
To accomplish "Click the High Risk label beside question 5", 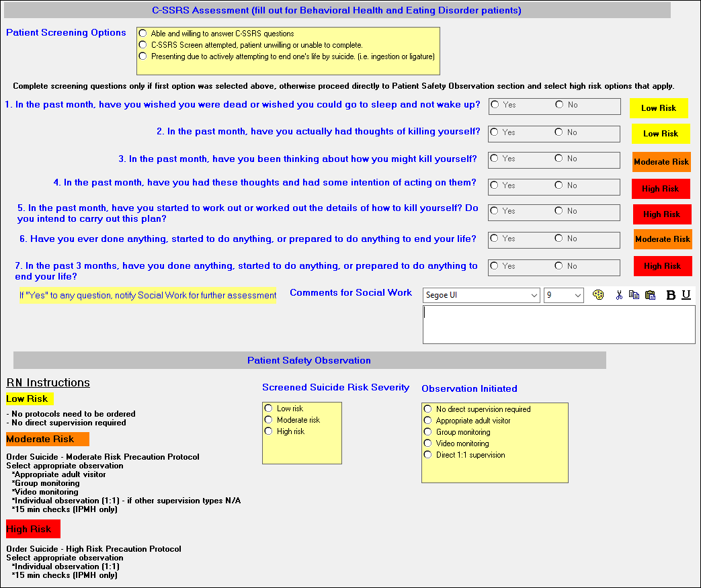I will [x=661, y=214].
